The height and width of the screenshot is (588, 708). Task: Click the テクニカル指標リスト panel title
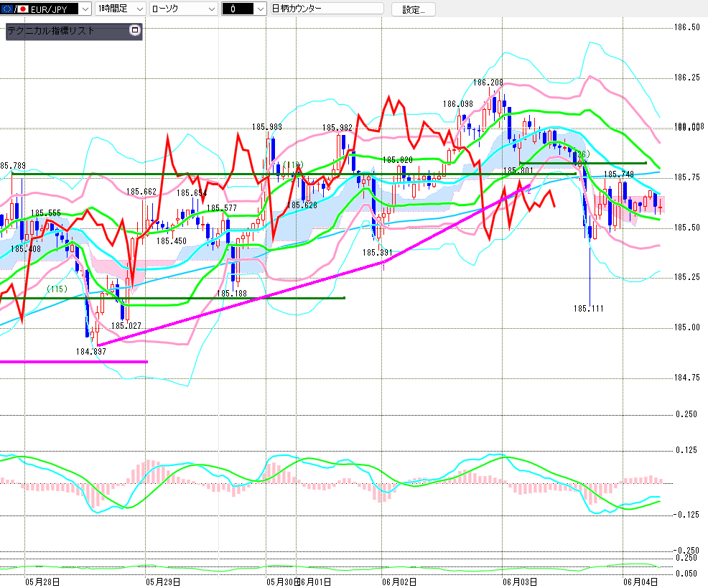(x=50, y=31)
